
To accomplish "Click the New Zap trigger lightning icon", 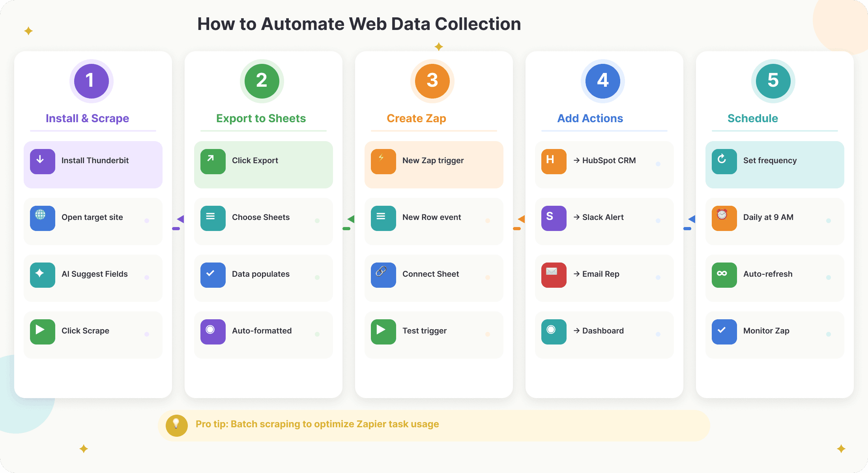I will 383,160.
